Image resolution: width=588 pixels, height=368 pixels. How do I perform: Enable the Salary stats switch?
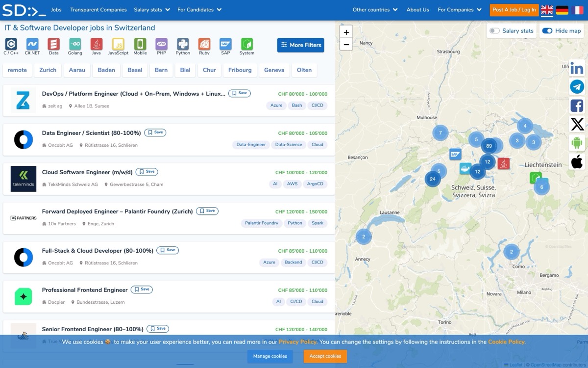pyautogui.click(x=494, y=31)
